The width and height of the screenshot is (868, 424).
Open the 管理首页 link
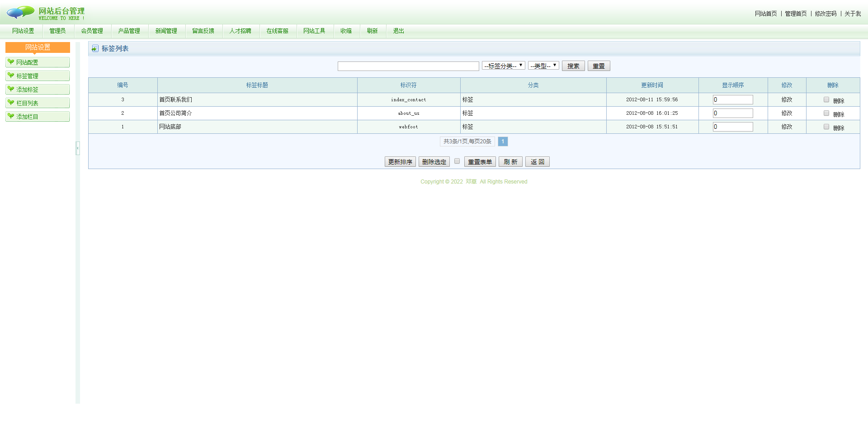click(796, 14)
